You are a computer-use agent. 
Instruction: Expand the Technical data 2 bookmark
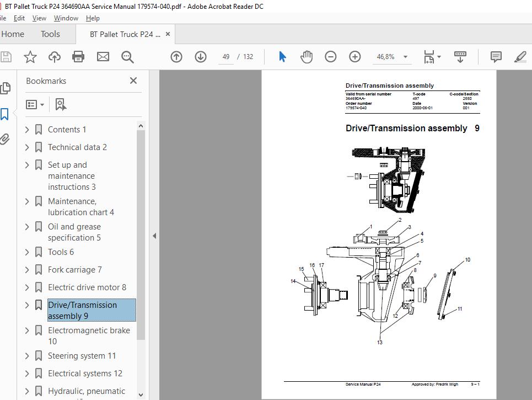click(x=27, y=147)
